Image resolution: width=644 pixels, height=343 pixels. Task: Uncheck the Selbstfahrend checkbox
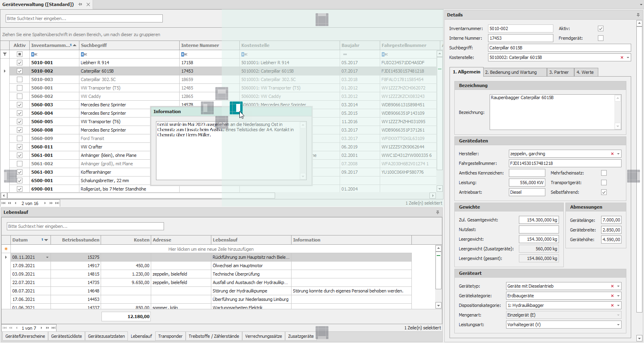click(x=604, y=192)
